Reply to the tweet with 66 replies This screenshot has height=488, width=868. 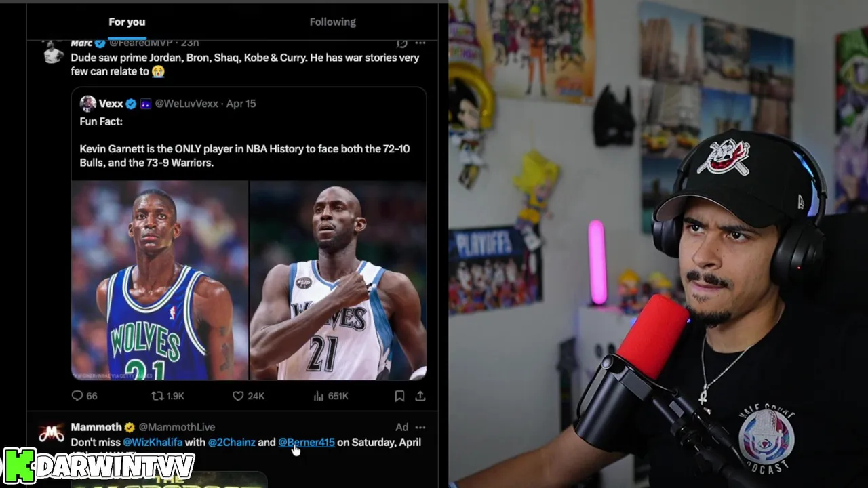[x=84, y=396]
